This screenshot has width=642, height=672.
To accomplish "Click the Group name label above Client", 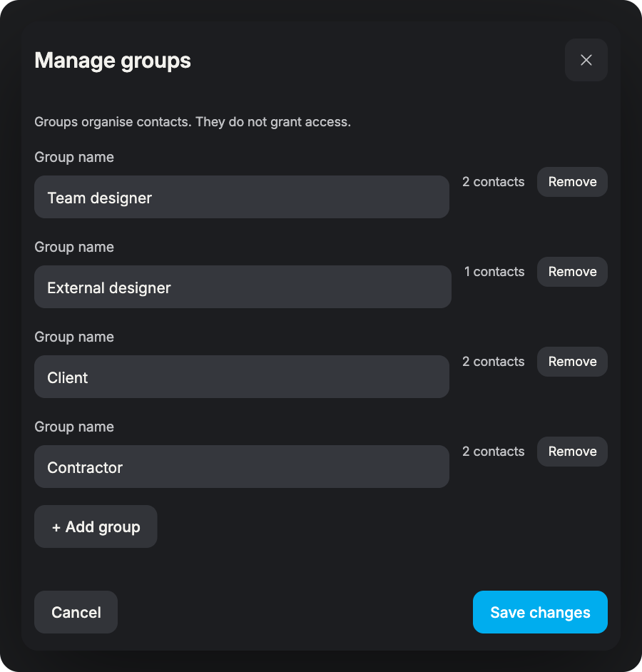I will click(x=74, y=337).
